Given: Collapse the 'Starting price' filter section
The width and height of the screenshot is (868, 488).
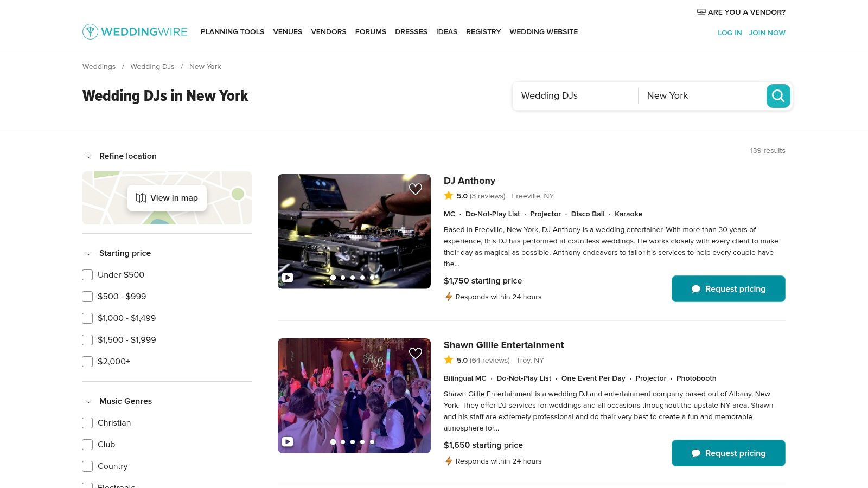Looking at the screenshot, I should pos(88,253).
